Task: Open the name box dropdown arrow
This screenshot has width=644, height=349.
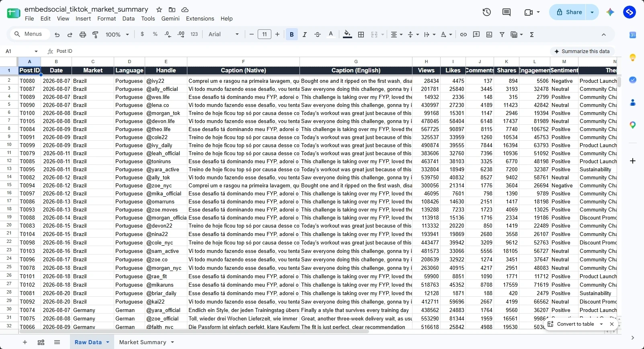Action: pyautogui.click(x=36, y=51)
